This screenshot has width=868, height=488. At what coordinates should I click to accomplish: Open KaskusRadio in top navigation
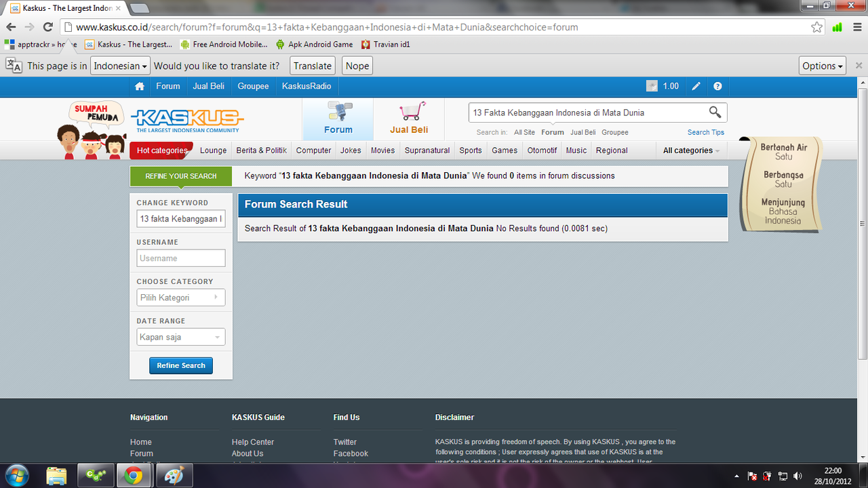coord(307,86)
